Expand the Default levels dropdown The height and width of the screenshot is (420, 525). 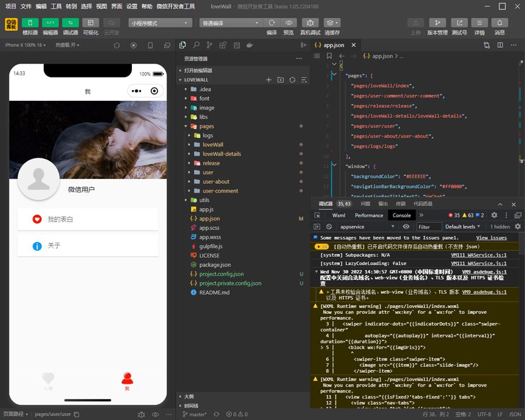[x=463, y=227]
